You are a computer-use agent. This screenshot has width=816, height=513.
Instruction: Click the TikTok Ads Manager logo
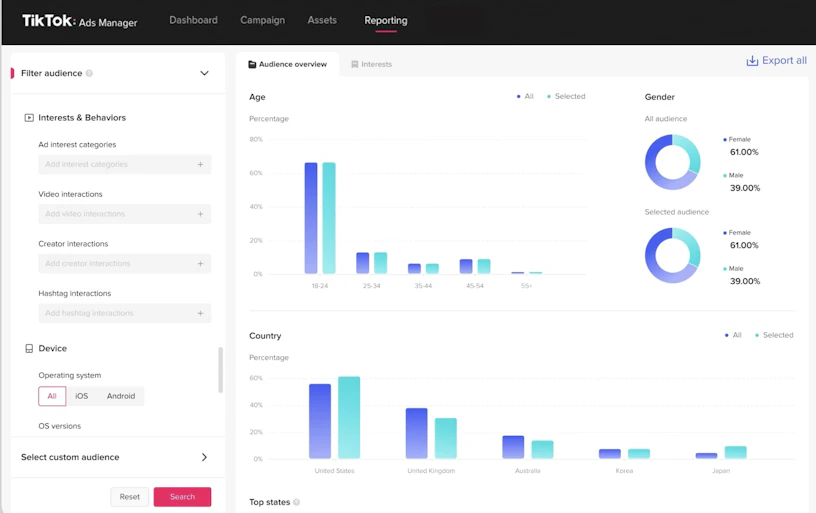[80, 21]
